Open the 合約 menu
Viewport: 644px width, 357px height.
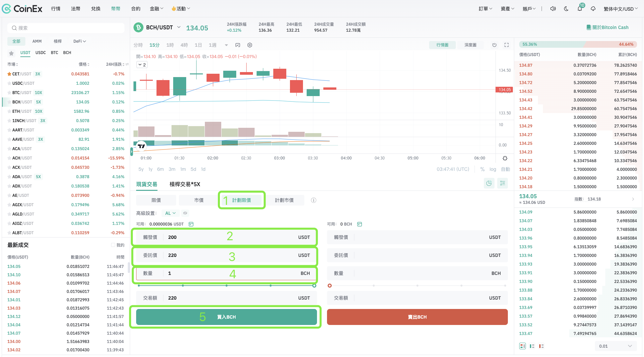[x=136, y=9]
